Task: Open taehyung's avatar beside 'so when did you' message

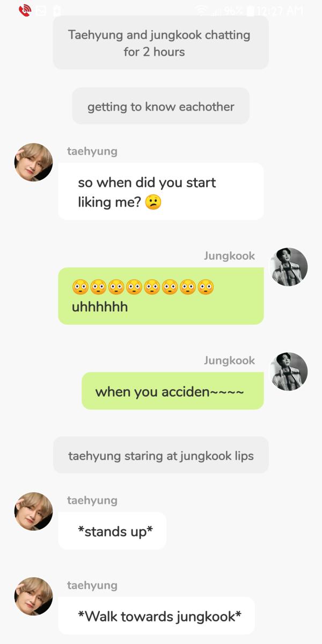Action: pyautogui.click(x=33, y=162)
